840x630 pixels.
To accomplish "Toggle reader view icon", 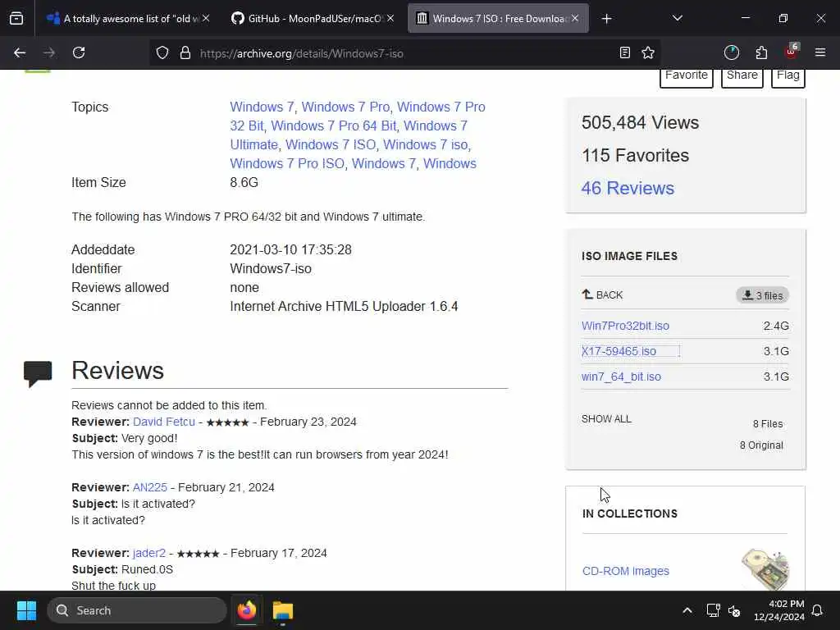I will pyautogui.click(x=624, y=52).
